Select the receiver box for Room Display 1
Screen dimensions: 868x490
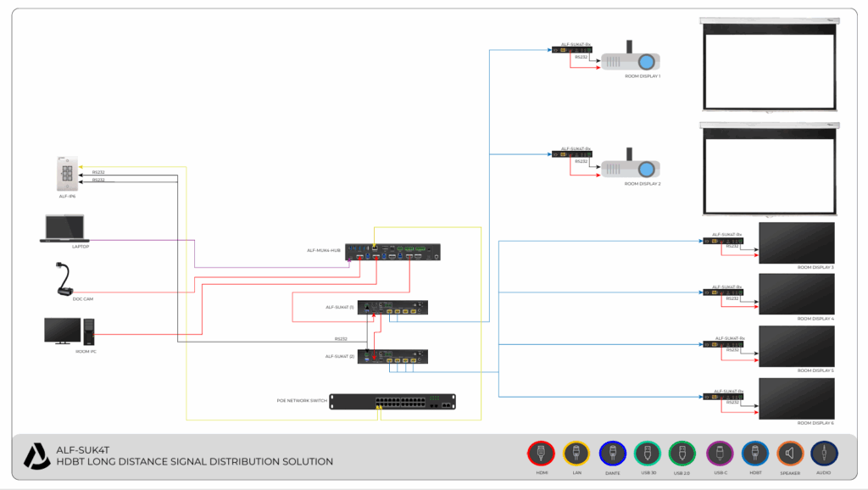(572, 50)
